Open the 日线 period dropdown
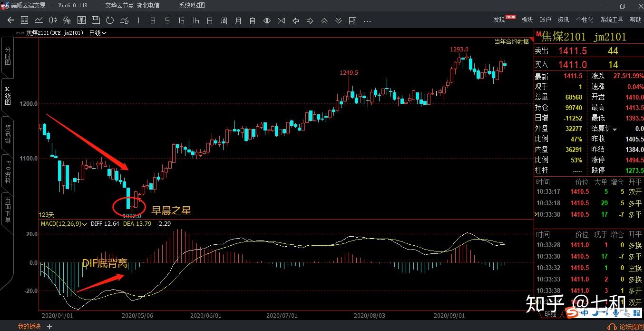Image resolution: width=644 pixels, height=331 pixels. tap(98, 33)
